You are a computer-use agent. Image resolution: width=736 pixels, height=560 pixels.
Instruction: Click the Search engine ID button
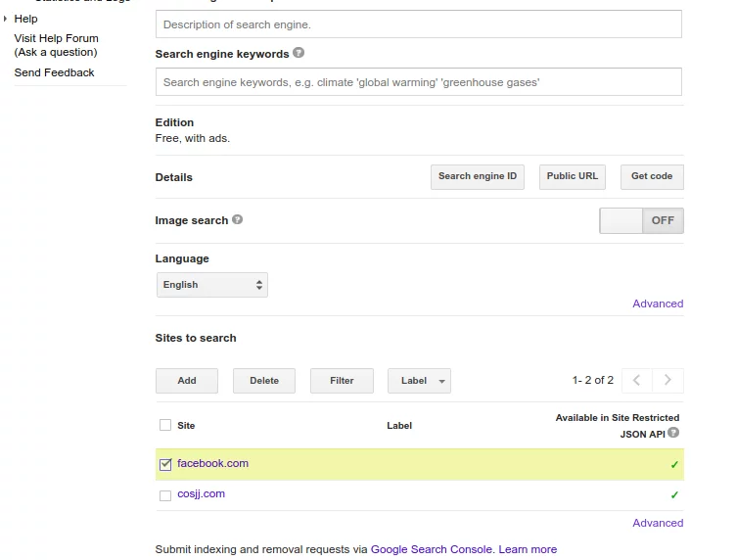tap(477, 177)
